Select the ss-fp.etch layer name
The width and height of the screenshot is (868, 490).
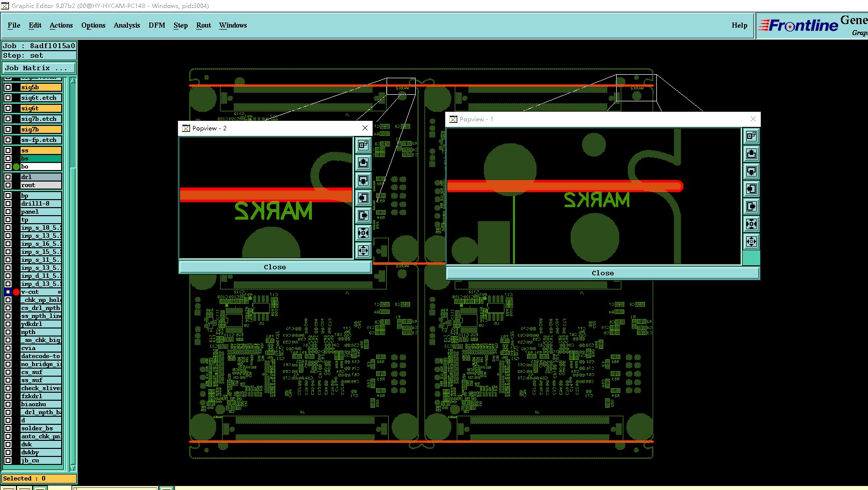pos(41,140)
